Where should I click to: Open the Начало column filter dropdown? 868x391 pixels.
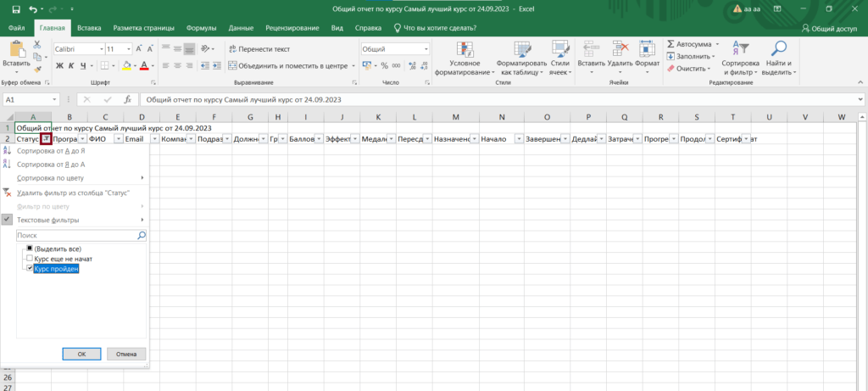pyautogui.click(x=518, y=140)
